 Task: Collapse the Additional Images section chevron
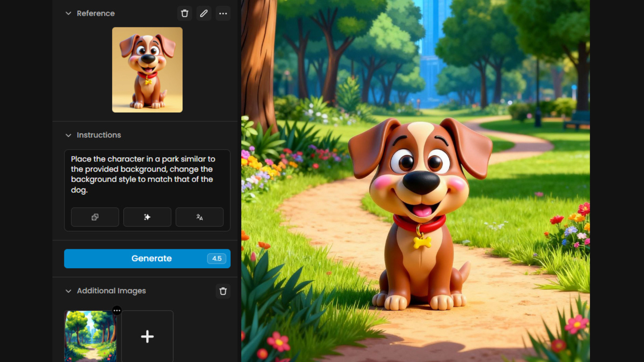click(x=68, y=291)
